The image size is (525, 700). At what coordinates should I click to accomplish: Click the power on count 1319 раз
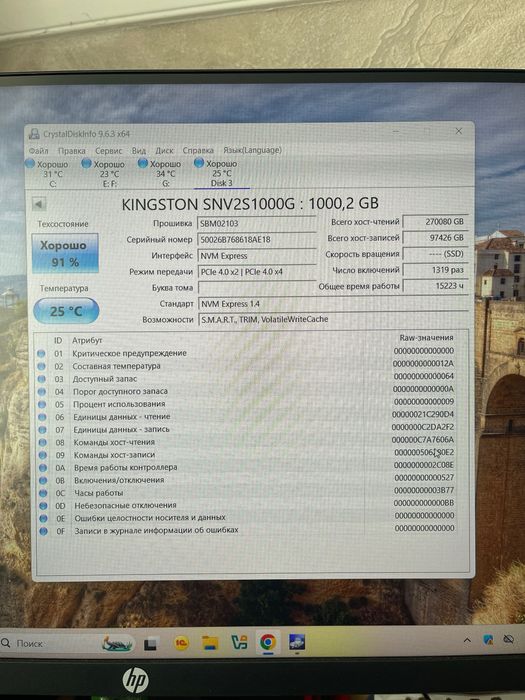coord(435,270)
